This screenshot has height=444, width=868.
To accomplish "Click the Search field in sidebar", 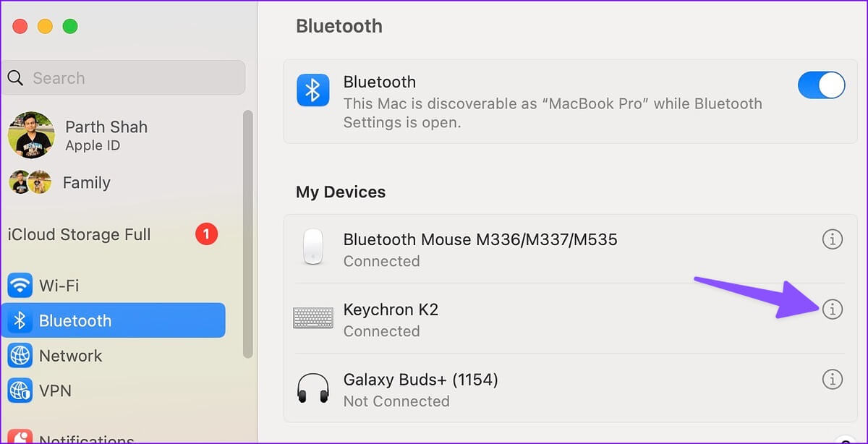I will [x=123, y=78].
